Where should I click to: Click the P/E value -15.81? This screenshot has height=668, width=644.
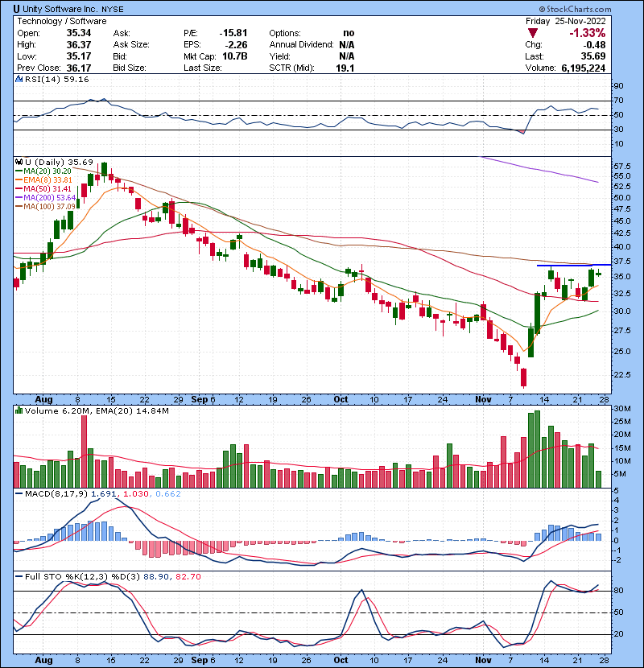(233, 33)
